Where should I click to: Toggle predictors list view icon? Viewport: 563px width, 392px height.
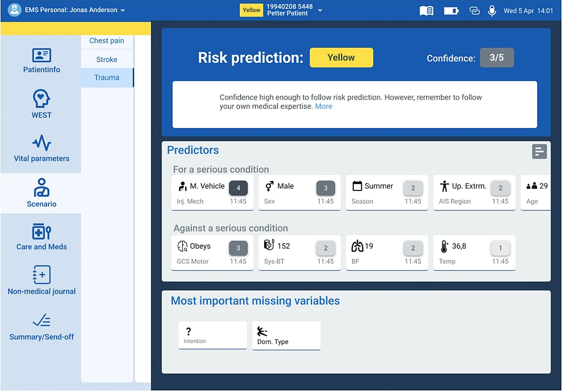tap(539, 151)
